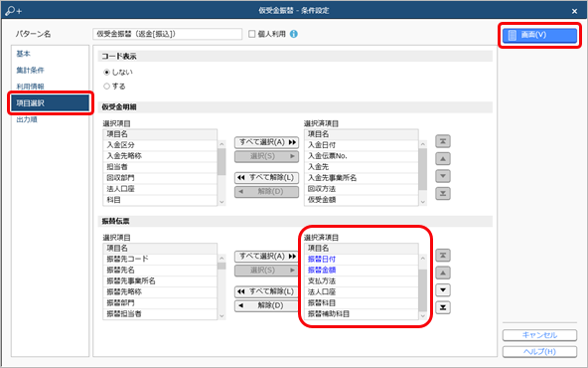Select 振替金額 in selected items
This screenshot has height=368, width=588.
(x=362, y=270)
